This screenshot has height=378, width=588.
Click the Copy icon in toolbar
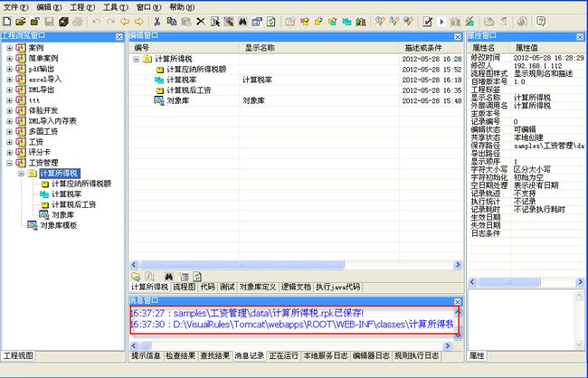(x=172, y=22)
